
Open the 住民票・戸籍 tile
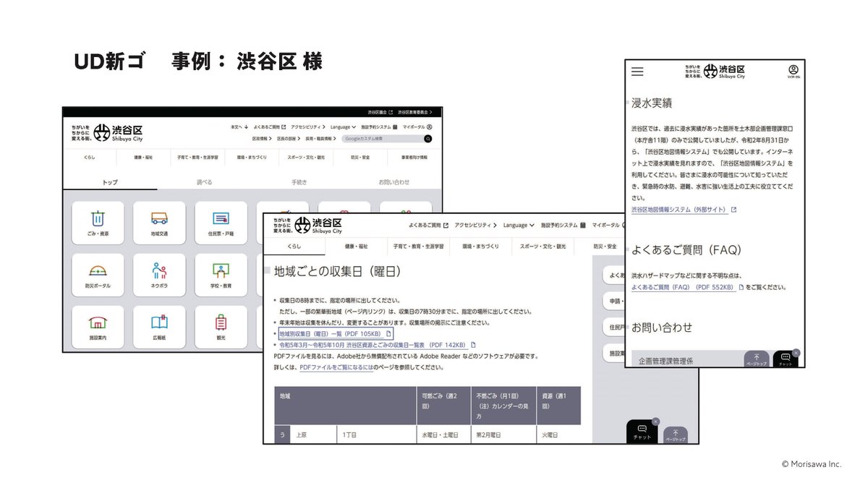click(221, 223)
